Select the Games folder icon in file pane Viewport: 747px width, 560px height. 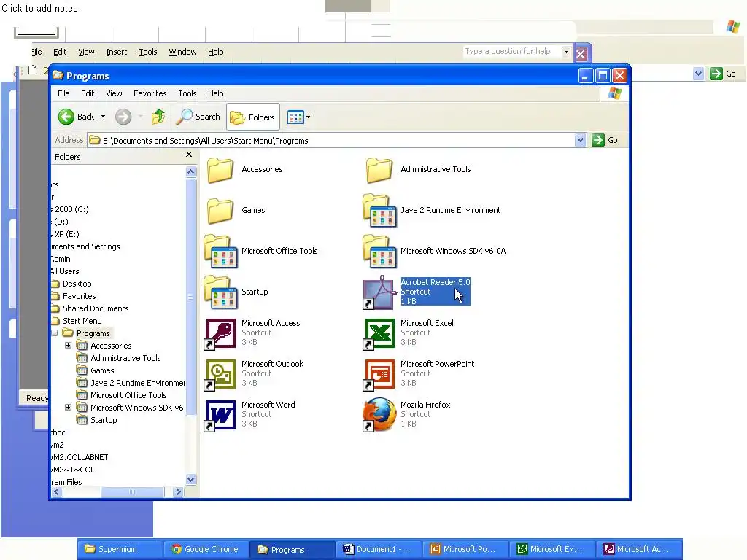[220, 211]
